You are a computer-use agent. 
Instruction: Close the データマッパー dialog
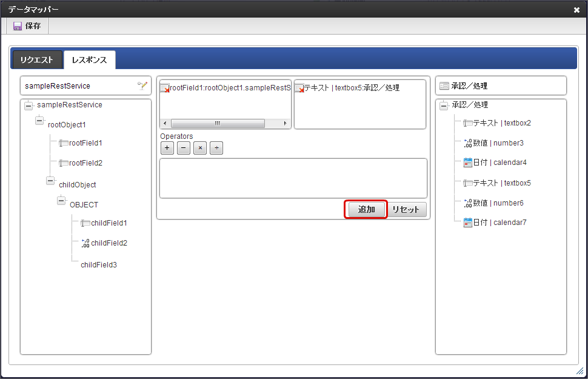pyautogui.click(x=576, y=10)
